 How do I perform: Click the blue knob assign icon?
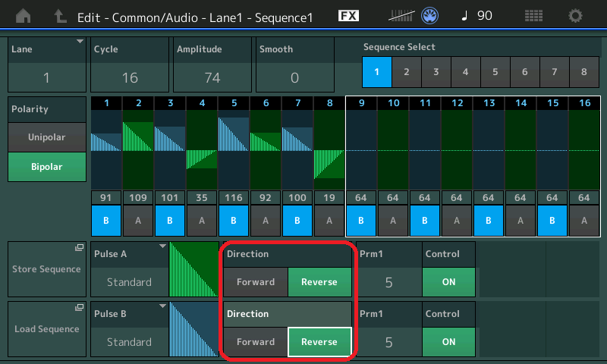[x=430, y=16]
